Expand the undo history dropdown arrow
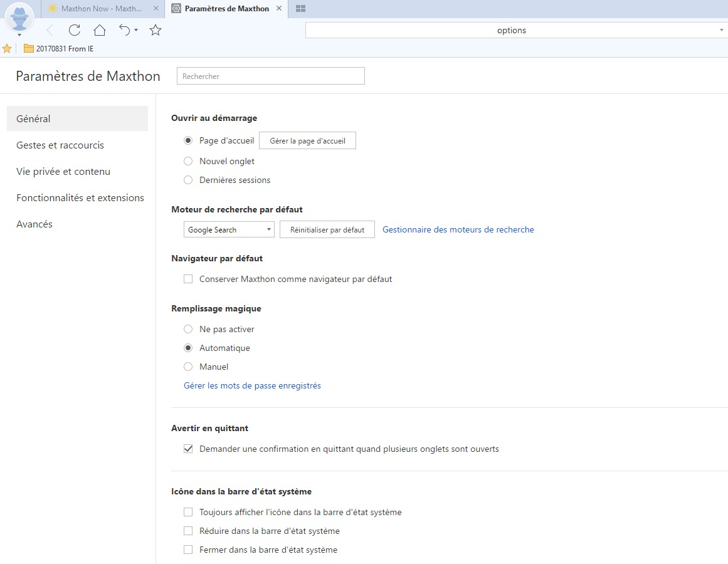 [x=136, y=30]
